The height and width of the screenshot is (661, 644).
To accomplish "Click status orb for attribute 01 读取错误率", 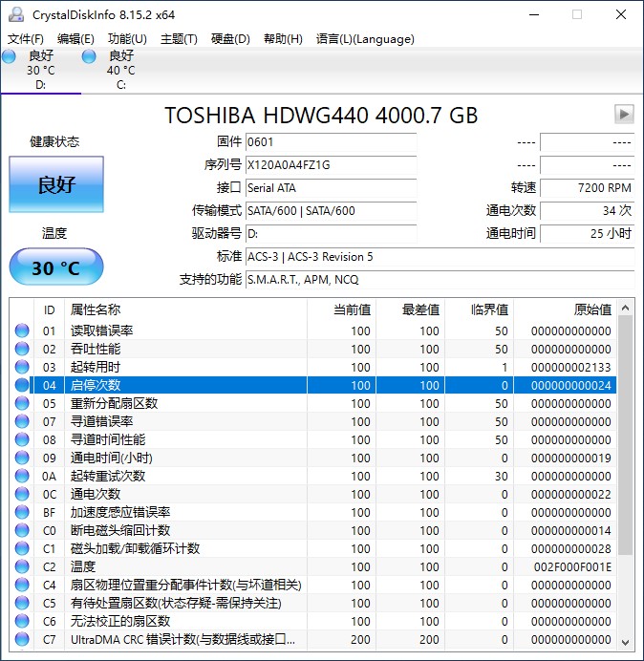I will pos(22,330).
